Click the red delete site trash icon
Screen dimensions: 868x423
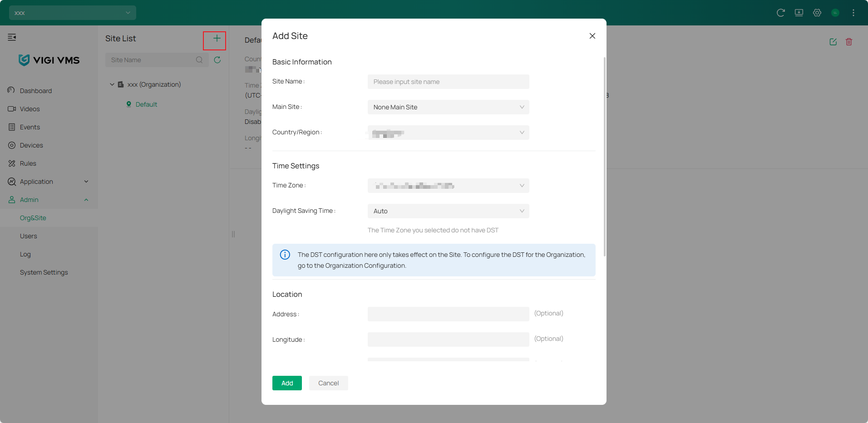click(849, 42)
